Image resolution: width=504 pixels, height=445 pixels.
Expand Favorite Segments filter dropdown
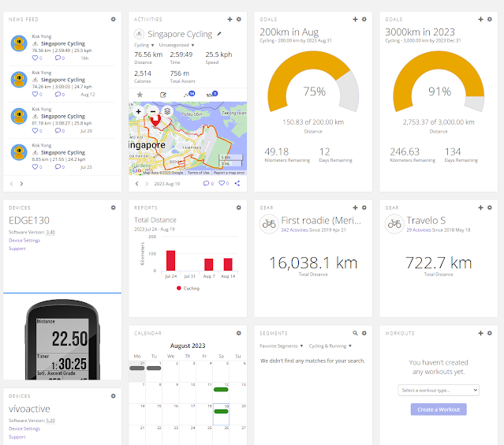point(282,346)
